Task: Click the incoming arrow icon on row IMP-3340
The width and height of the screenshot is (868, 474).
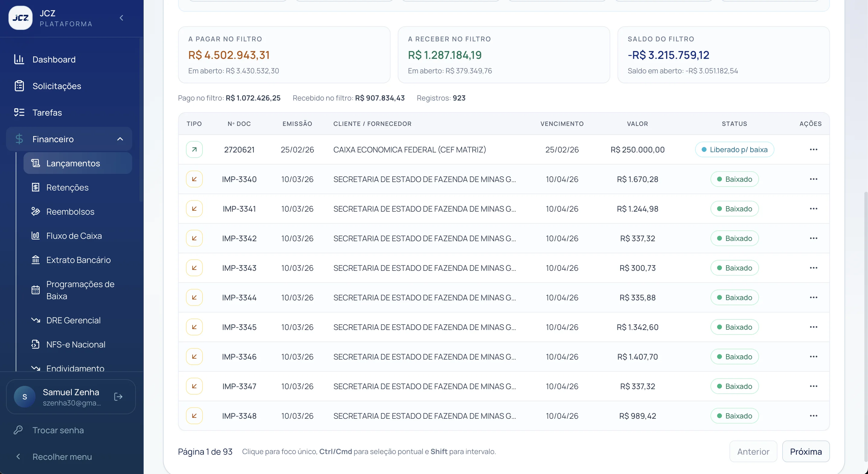Action: (194, 179)
